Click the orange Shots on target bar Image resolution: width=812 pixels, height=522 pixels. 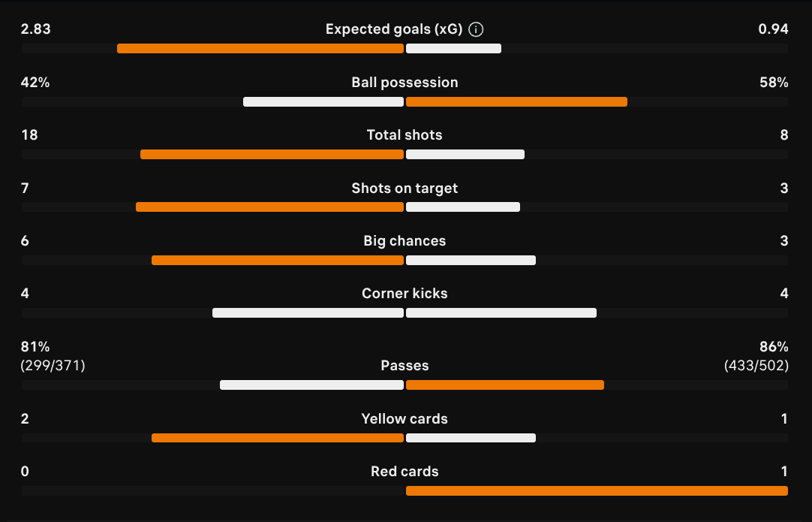[269, 207]
